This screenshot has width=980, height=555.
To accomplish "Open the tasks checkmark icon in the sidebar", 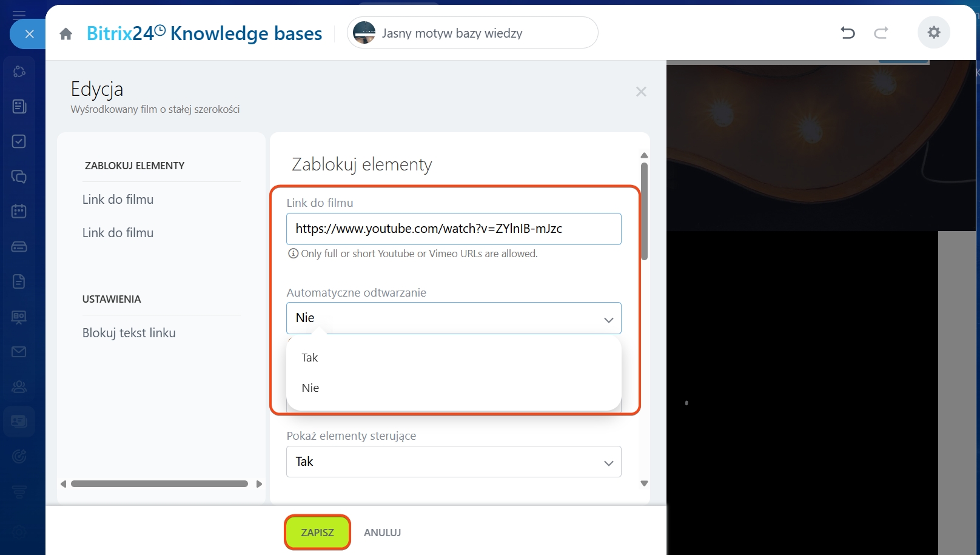I will click(x=19, y=141).
